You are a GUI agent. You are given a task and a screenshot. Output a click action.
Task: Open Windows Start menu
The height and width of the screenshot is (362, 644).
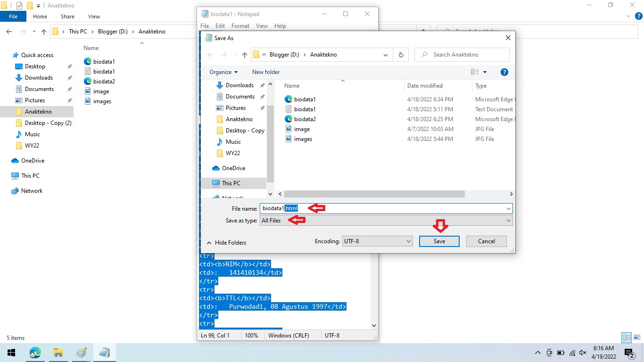11,353
